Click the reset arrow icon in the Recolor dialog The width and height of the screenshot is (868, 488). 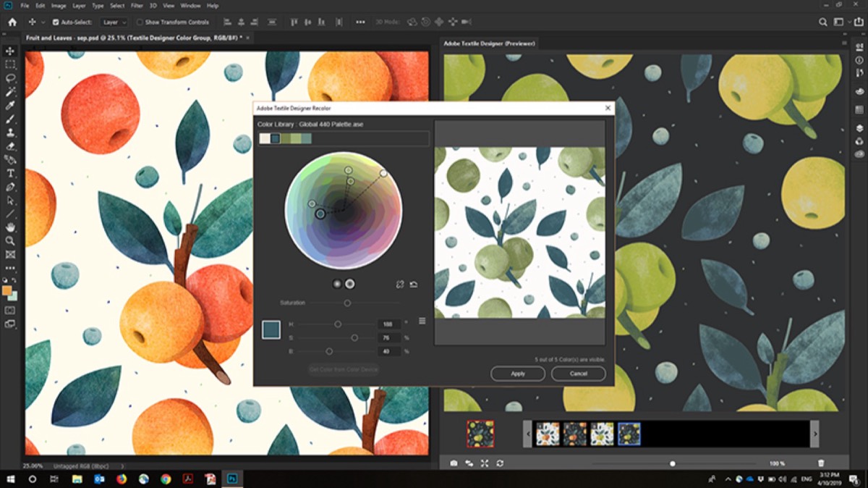click(414, 285)
